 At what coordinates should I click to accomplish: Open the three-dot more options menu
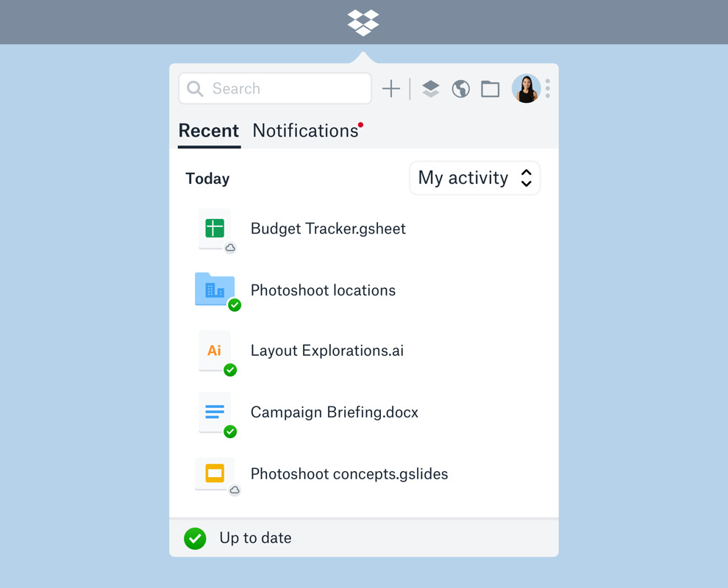coord(548,88)
